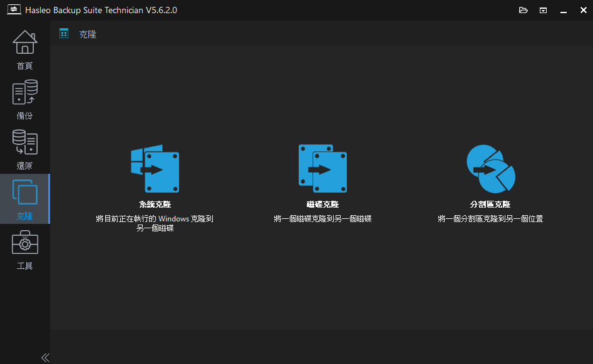Viewport: 593px width, 364px height.
Task: Click the 磁碟克隆 disk clone icon
Action: pos(322,169)
